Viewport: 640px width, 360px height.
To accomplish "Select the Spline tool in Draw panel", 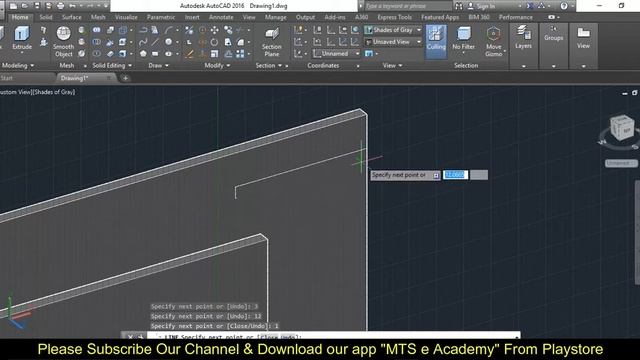I will point(143,42).
